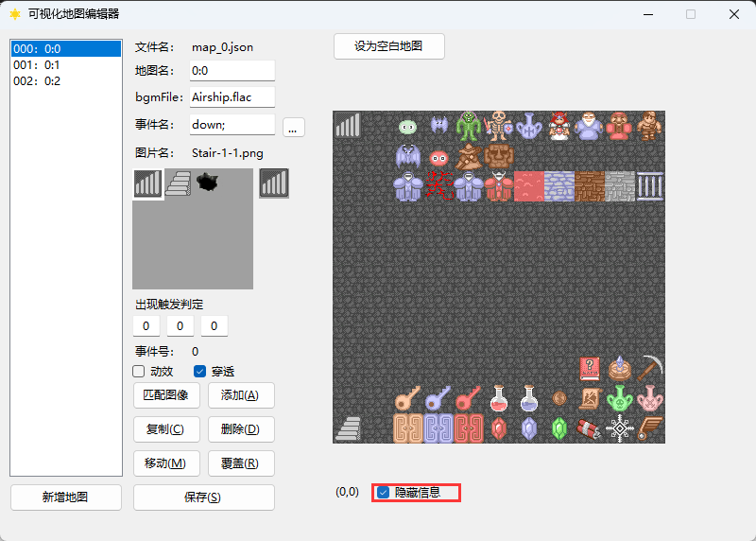756x541 pixels.
Task: Click the red merchant sprite
Action: [620, 127]
